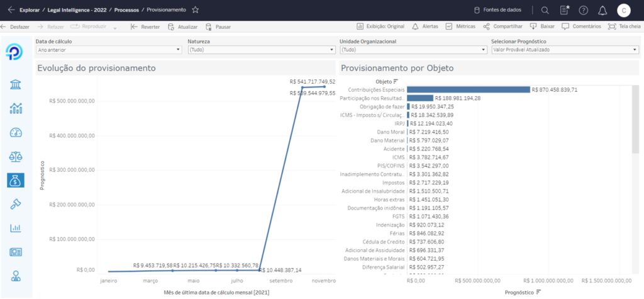Image resolution: width=644 pixels, height=299 pixels.
Task: Open Data de cálculo dropdown
Action: click(x=108, y=50)
